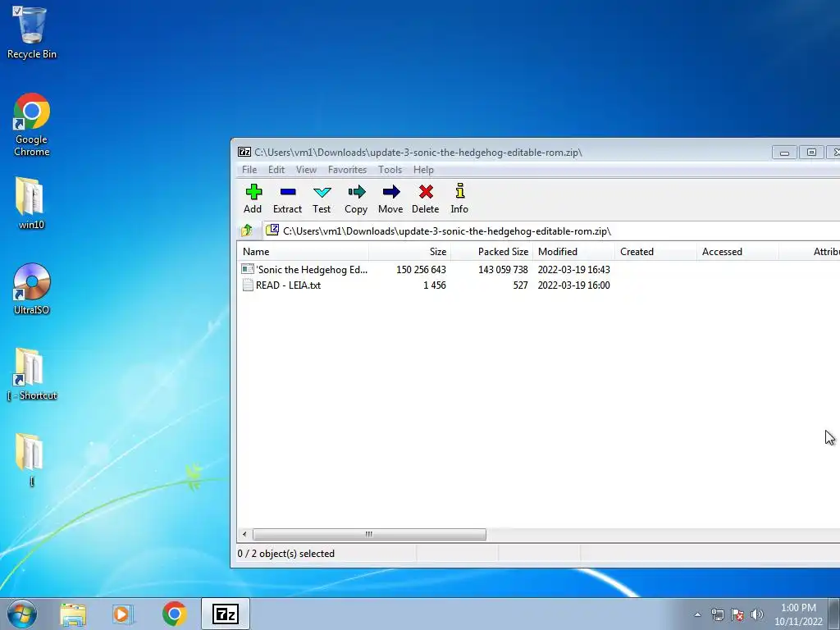This screenshot has height=630, width=840.
Task: Click the Add toolbar button in 7-Zip
Action: (253, 199)
